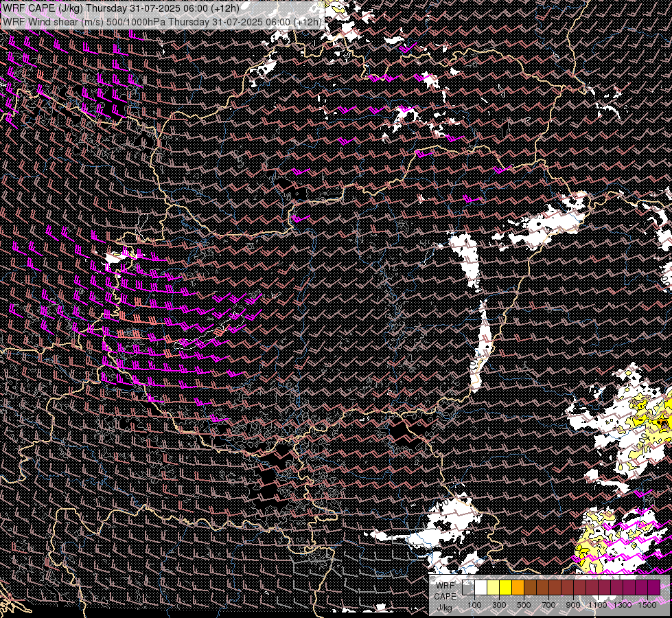672x618 pixels.
Task: Click the 1100 legend value
Action: point(598,605)
